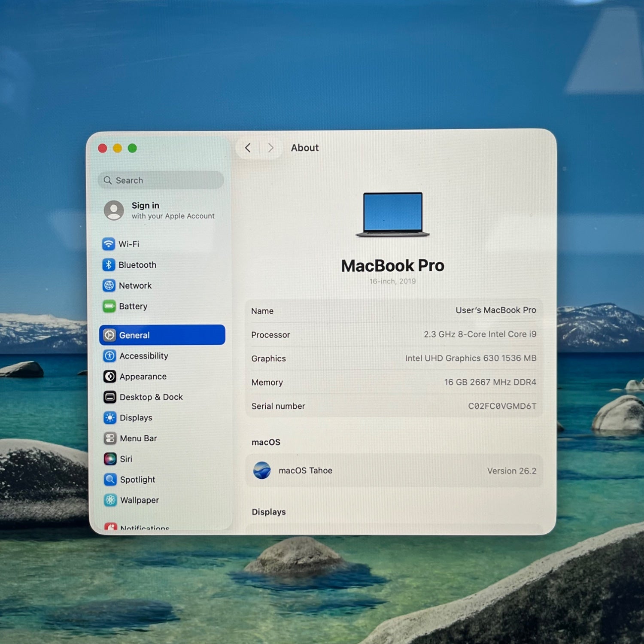Viewport: 644px width, 644px height.
Task: Open Displays settings in the sidebar
Action: coord(128,418)
